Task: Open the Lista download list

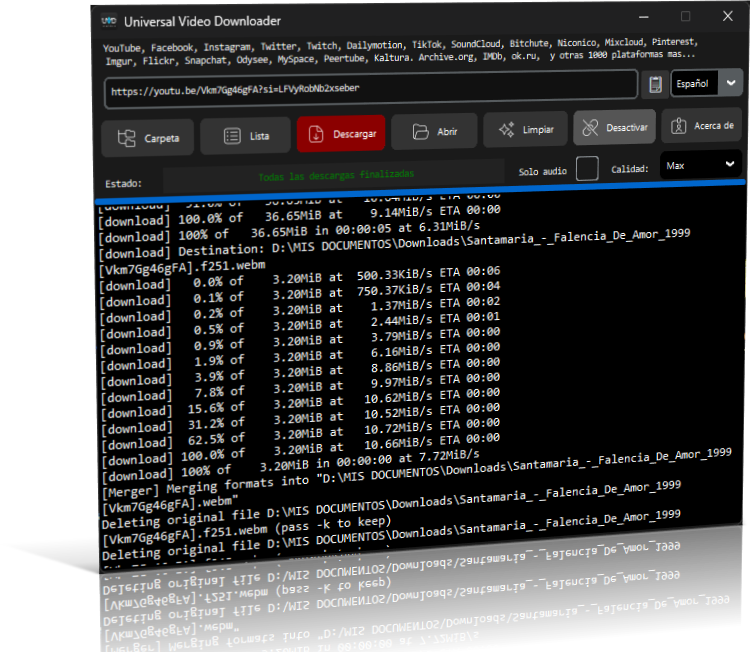Action: pos(245,136)
